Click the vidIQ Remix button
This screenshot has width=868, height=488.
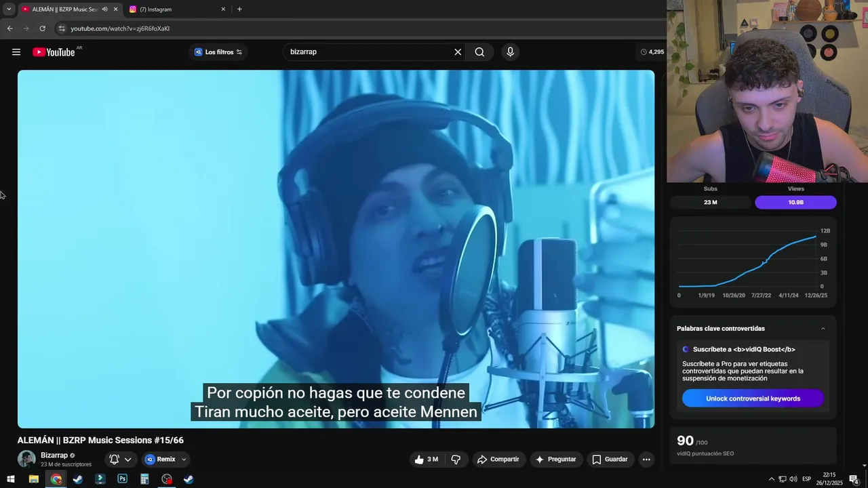pos(161,460)
